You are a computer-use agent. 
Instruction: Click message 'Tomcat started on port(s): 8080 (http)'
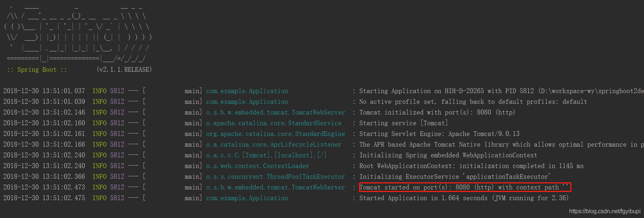coord(427,187)
